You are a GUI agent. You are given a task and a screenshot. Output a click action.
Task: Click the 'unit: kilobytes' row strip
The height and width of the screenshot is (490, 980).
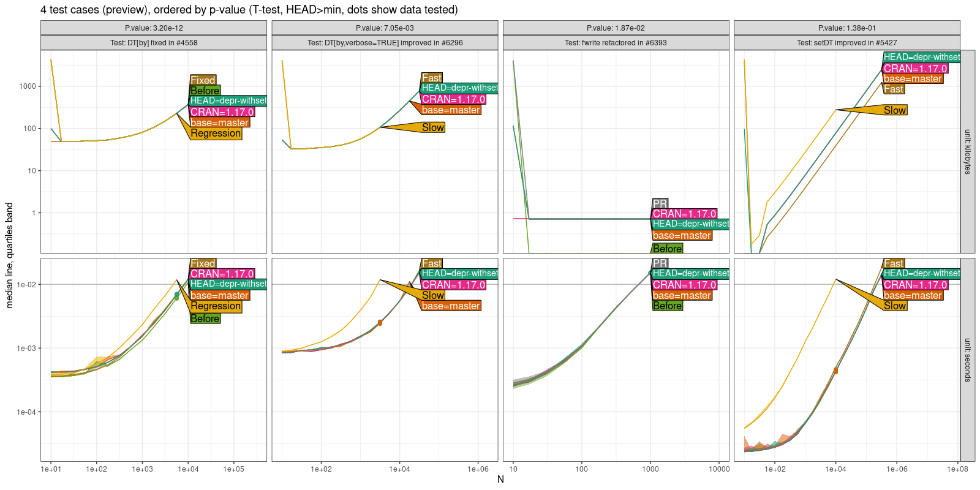pos(967,152)
